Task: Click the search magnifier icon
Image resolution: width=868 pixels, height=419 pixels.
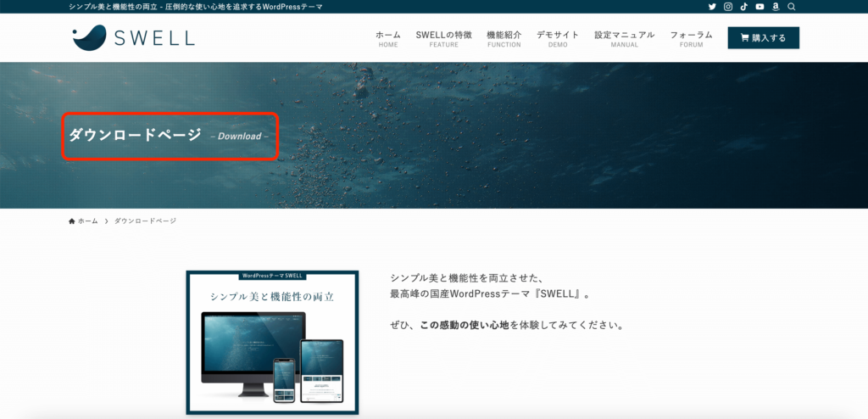Action: point(792,7)
